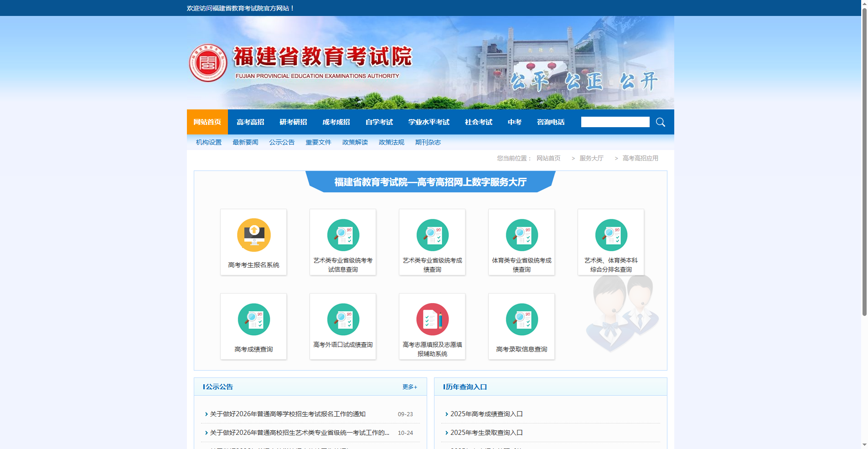Switch to the 自学考试 navigation tab
Viewport: 868px width, 449px height.
click(x=378, y=122)
